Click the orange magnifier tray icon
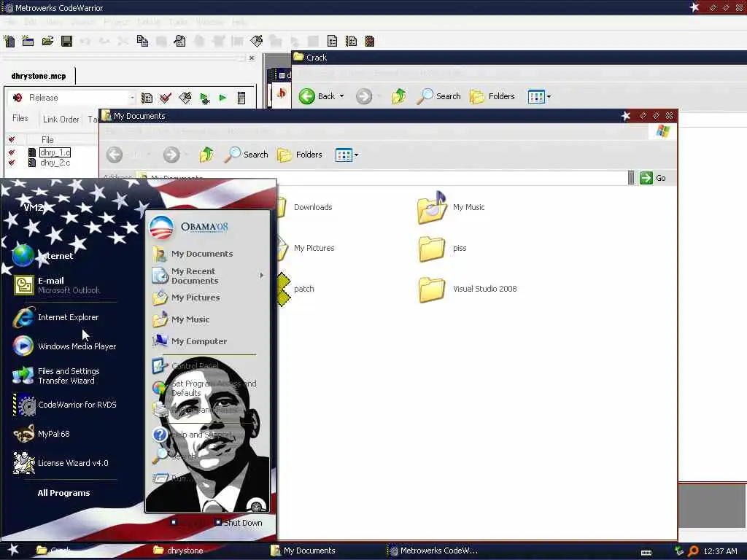This screenshot has height=560, width=747. [693, 551]
